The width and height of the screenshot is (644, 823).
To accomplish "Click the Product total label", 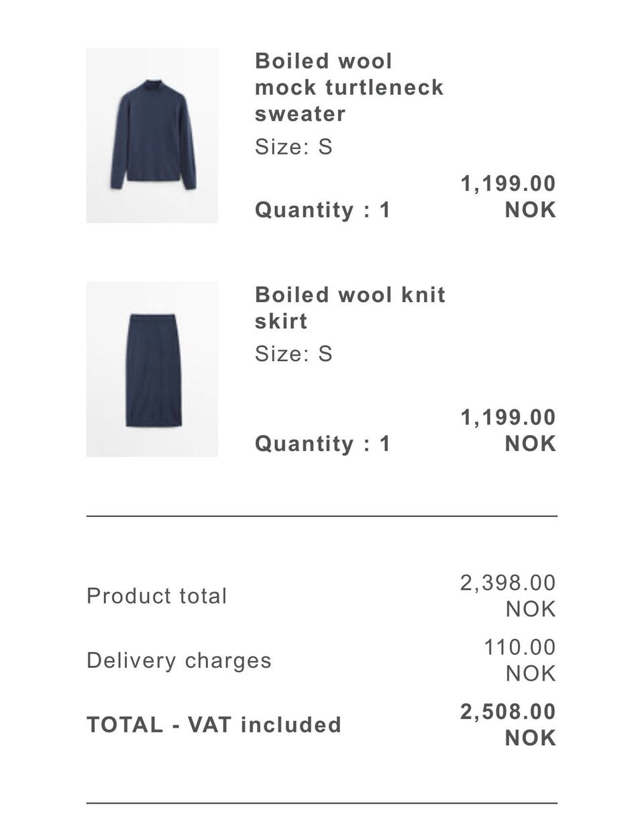I will pyautogui.click(x=157, y=596).
